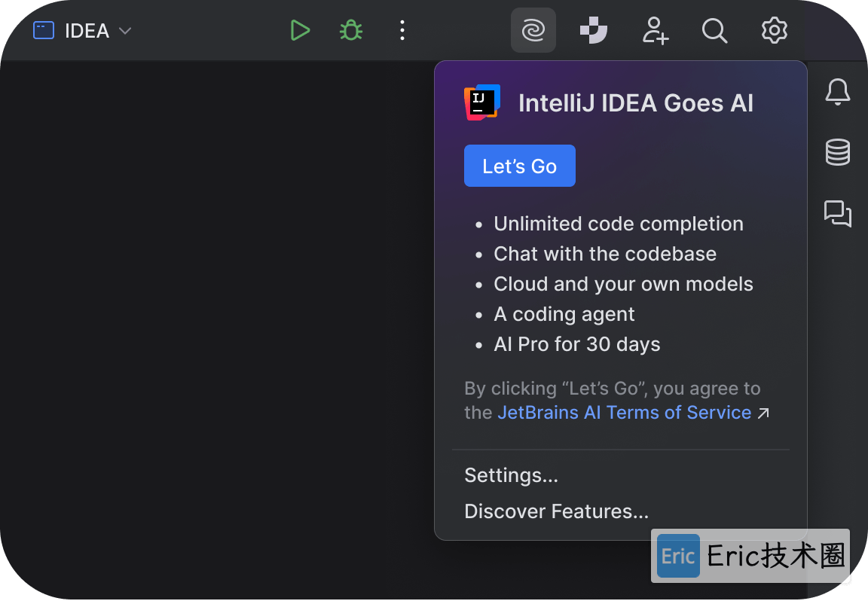Open the AI chat bubbles icon

838,214
